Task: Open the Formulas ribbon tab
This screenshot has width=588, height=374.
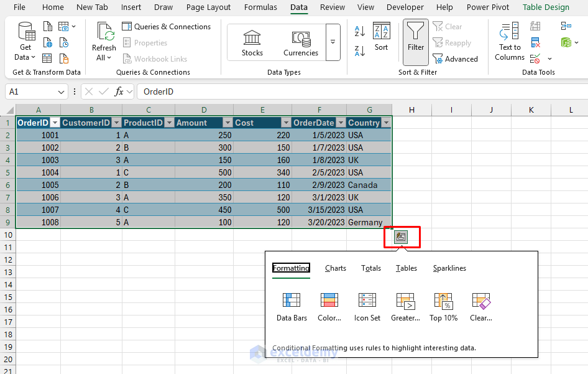Action: coord(260,7)
